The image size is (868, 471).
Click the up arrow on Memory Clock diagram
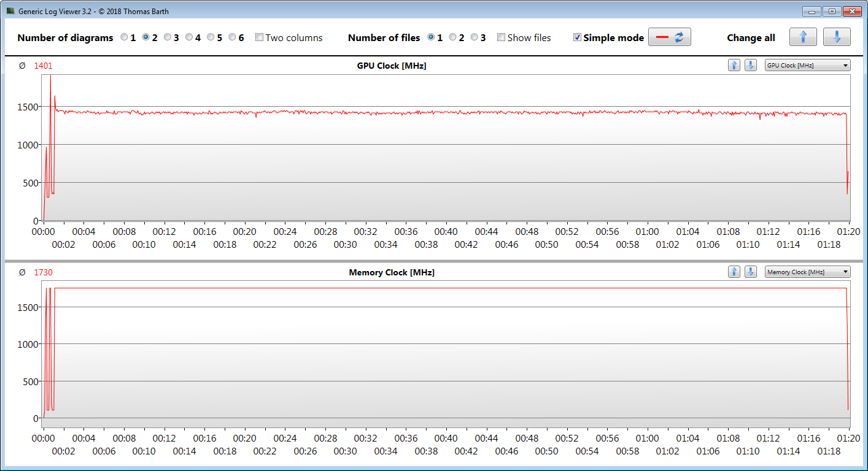coord(734,272)
